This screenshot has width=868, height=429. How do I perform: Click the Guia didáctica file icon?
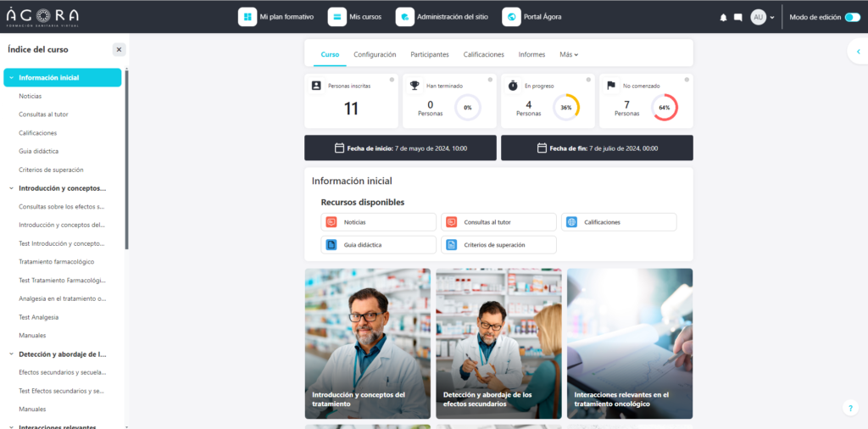tap(331, 245)
